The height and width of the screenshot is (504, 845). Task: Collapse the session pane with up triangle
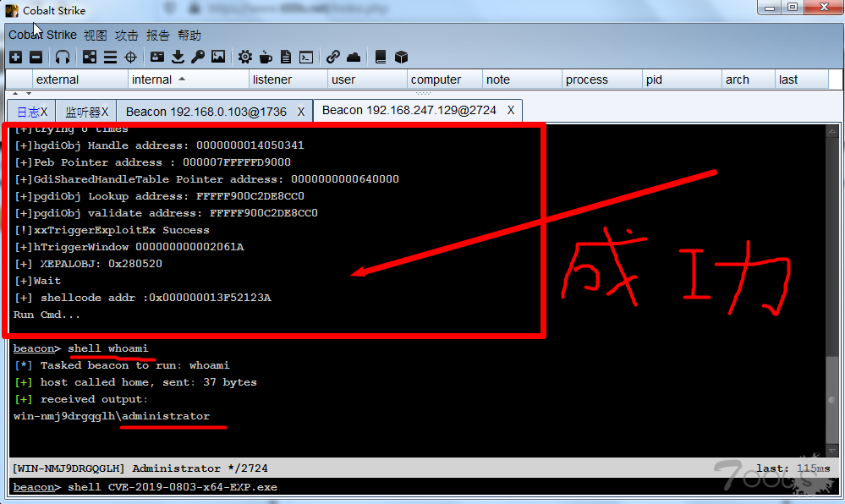tap(15, 94)
